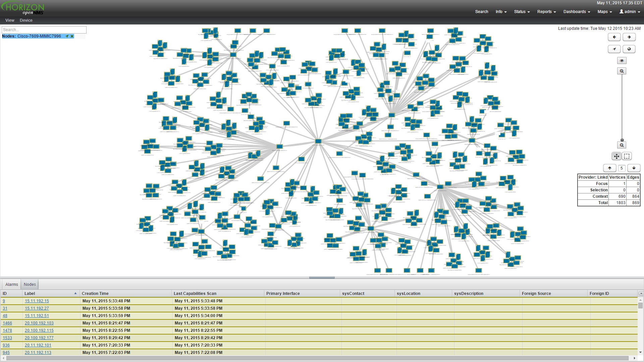The width and height of the screenshot is (644, 362).
Task: Click the center on selection arrow icon
Action: tap(614, 49)
